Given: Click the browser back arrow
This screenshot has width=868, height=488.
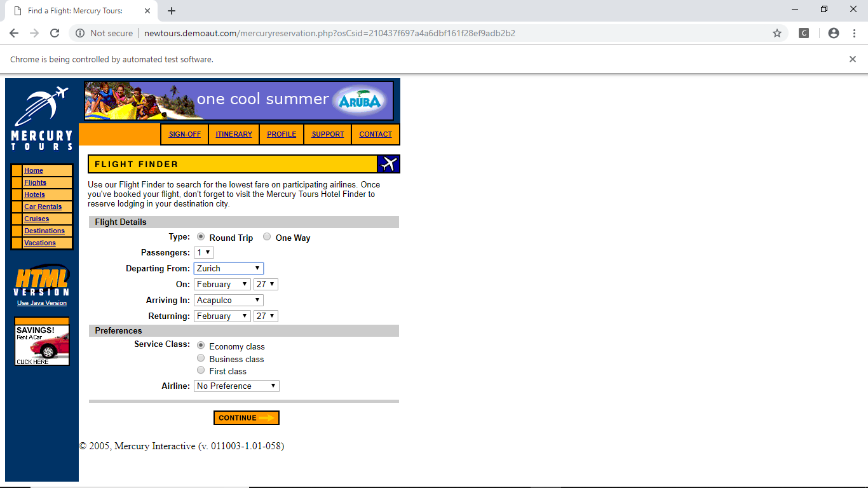Looking at the screenshot, I should point(14,33).
